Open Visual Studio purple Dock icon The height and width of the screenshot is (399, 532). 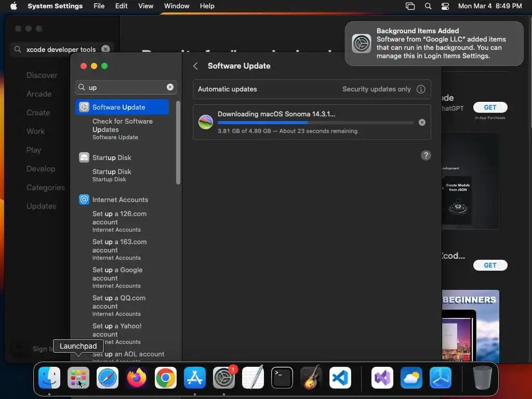(382, 378)
